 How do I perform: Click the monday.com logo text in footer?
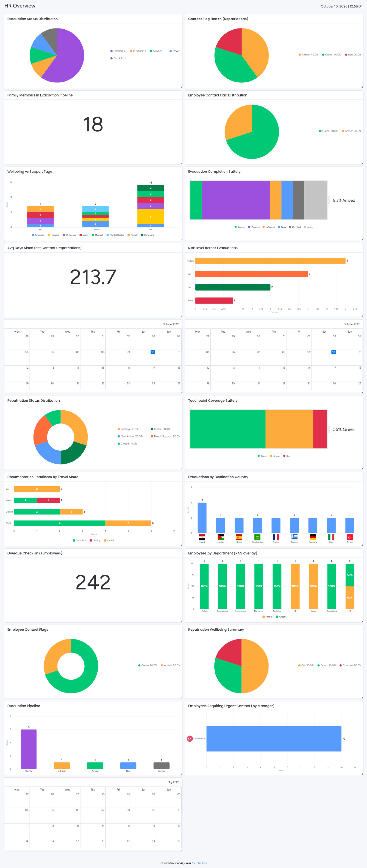[x=183, y=863]
